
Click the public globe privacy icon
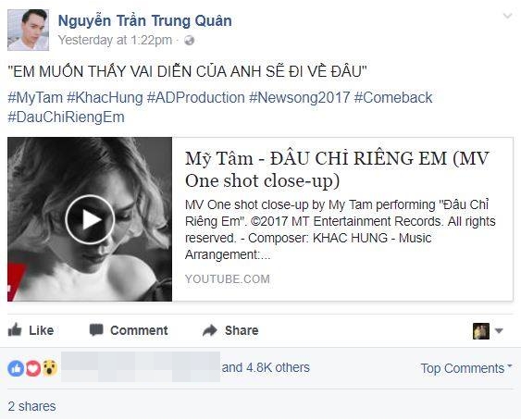[189, 41]
